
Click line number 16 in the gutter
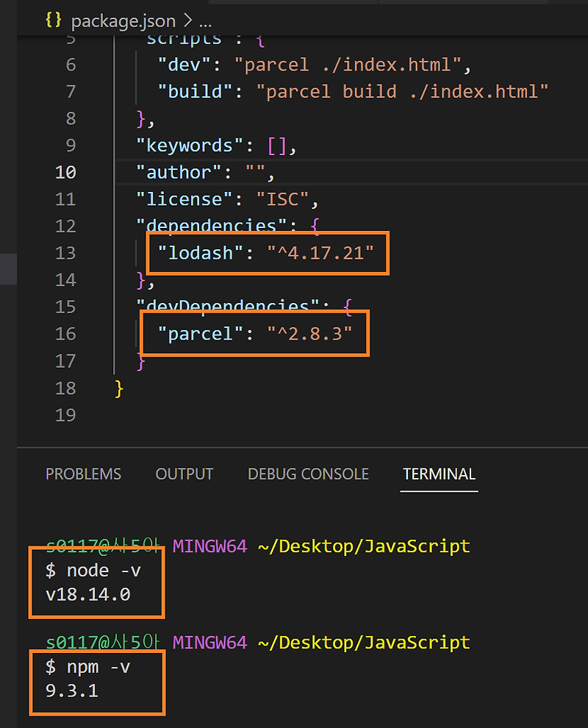pyautogui.click(x=65, y=333)
